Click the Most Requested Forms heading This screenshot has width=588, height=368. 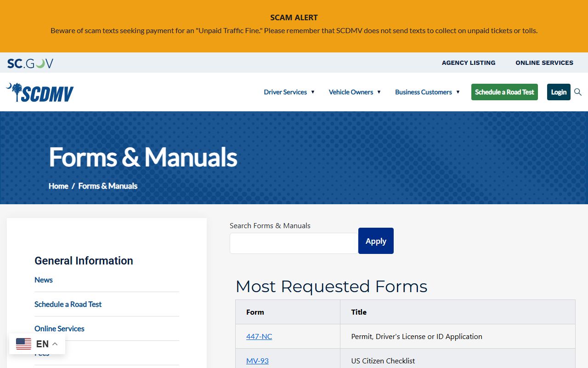coord(331,286)
